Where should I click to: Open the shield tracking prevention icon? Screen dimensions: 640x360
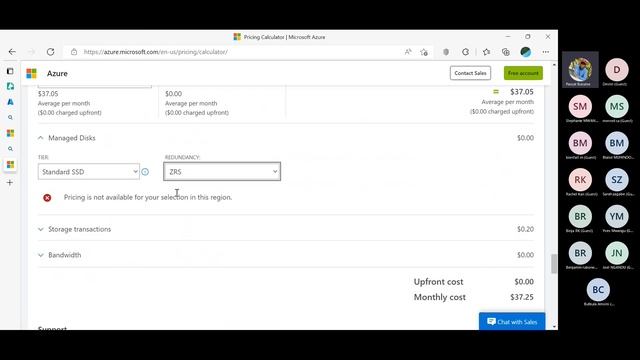tap(446, 52)
